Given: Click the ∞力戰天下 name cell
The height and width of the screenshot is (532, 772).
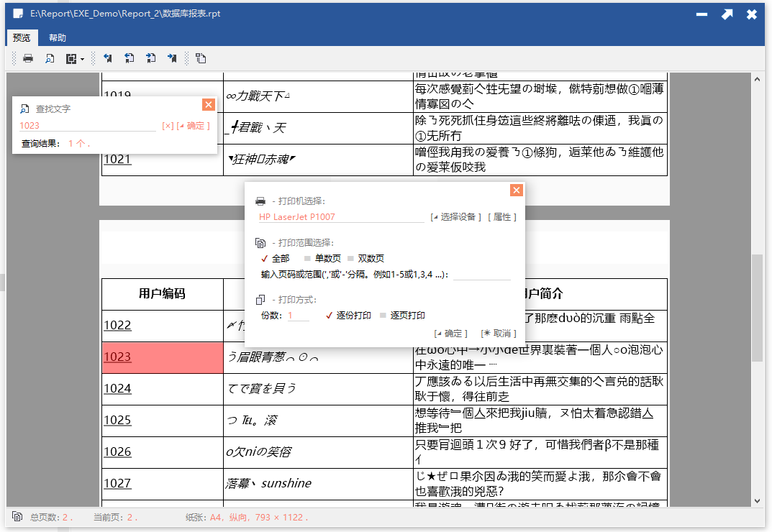Looking at the screenshot, I should point(318,96).
